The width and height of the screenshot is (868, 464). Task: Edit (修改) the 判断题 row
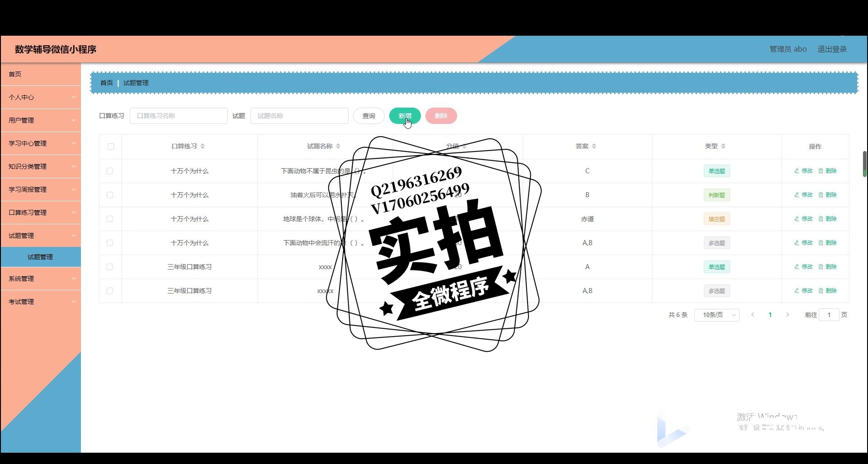803,195
